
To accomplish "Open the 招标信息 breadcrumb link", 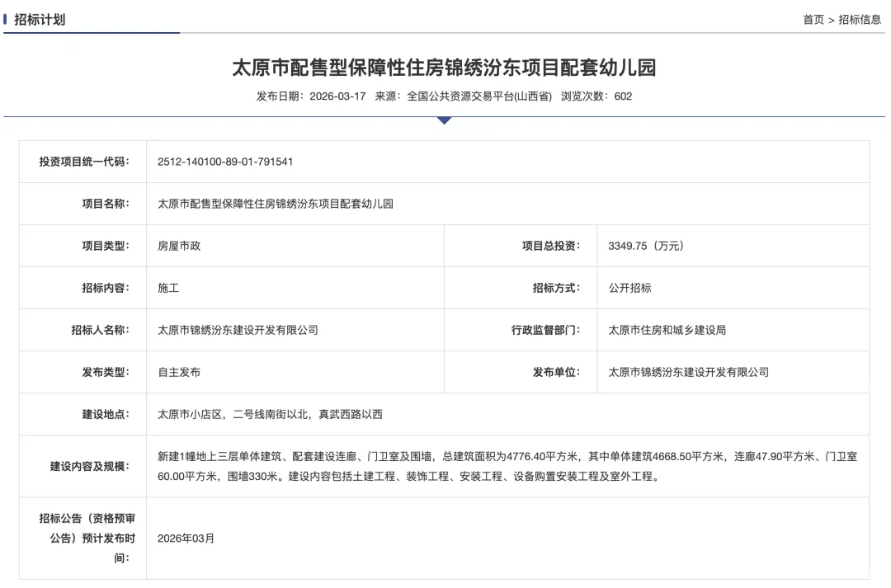I will tap(860, 19).
